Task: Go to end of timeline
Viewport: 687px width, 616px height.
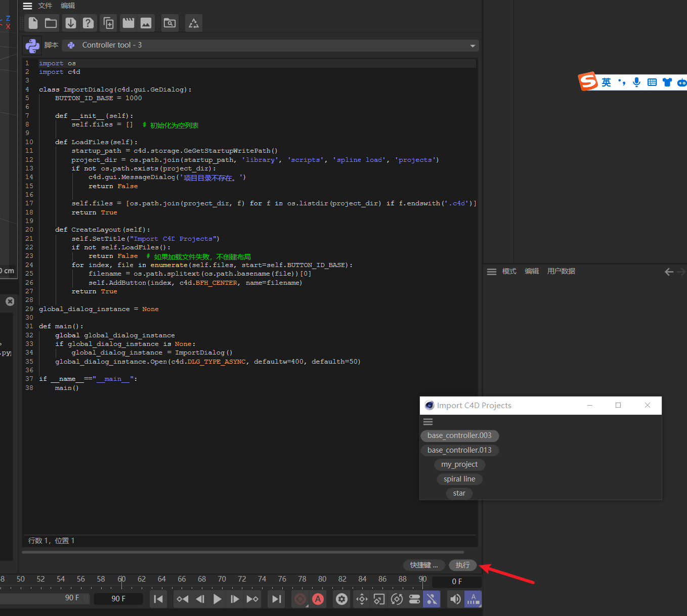Action: 276,599
